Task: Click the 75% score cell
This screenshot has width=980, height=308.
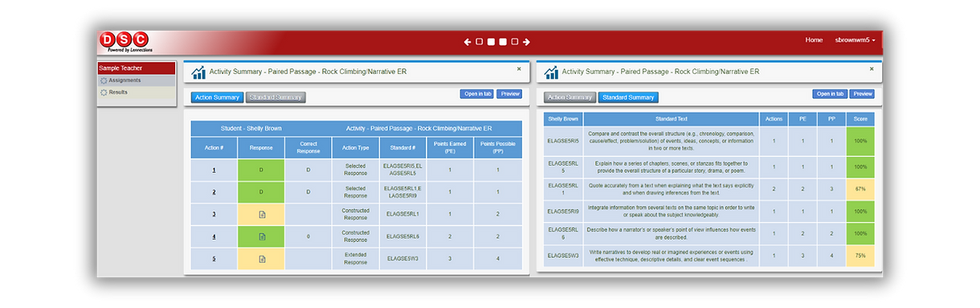Action: (x=860, y=255)
